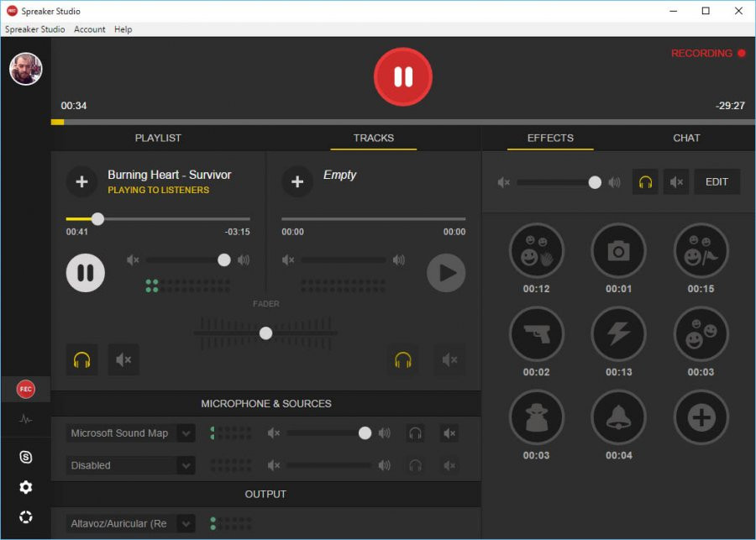756x540 pixels.
Task: Mute the Microsoft Sound Map source
Action: tap(449, 433)
